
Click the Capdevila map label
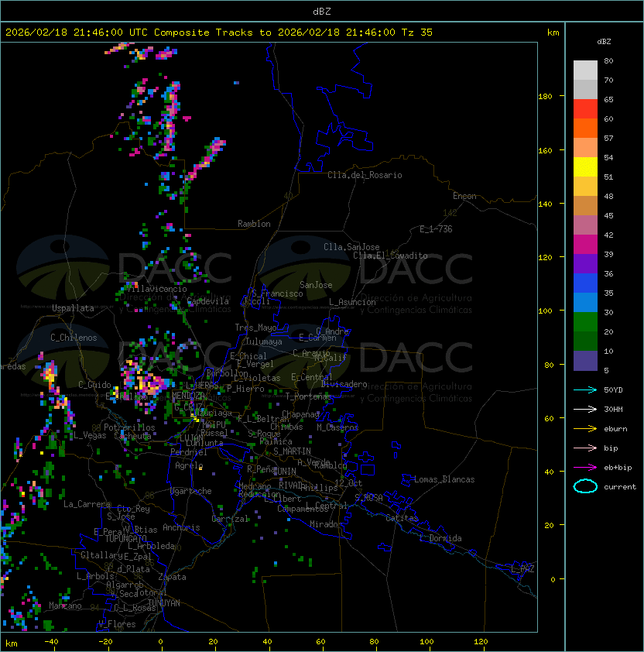pos(207,301)
